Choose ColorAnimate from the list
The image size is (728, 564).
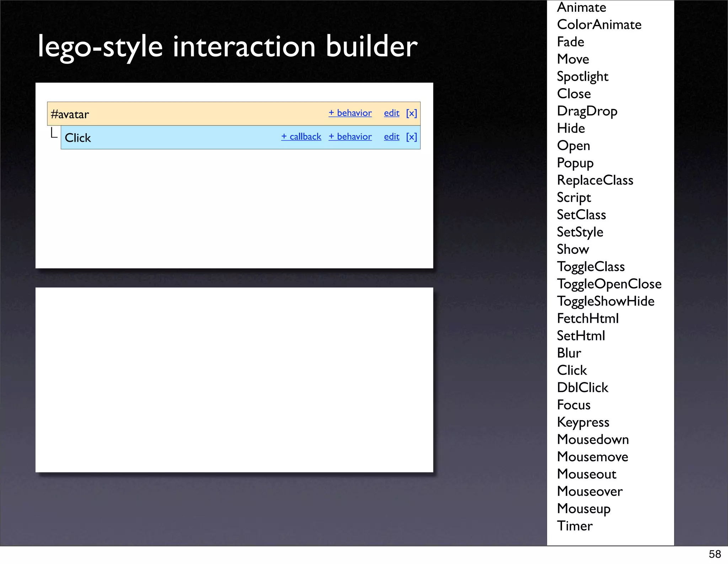(599, 25)
